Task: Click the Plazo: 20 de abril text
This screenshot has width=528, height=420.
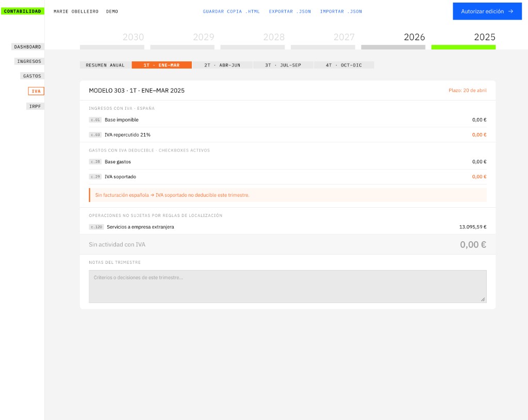Action: pyautogui.click(x=467, y=90)
